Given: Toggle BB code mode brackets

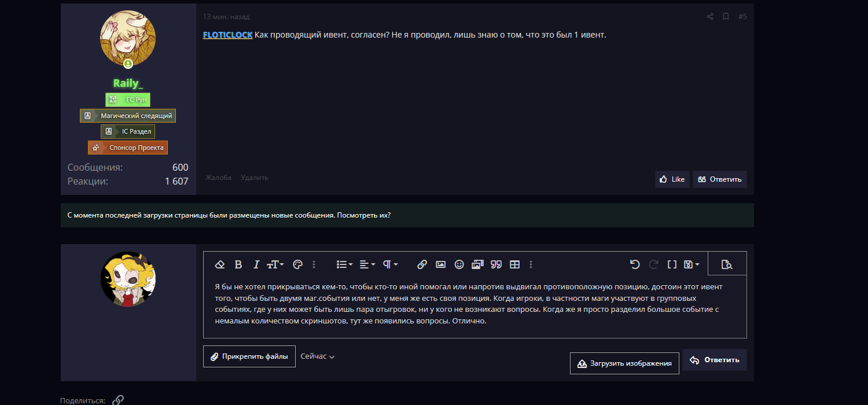Looking at the screenshot, I should pyautogui.click(x=672, y=264).
